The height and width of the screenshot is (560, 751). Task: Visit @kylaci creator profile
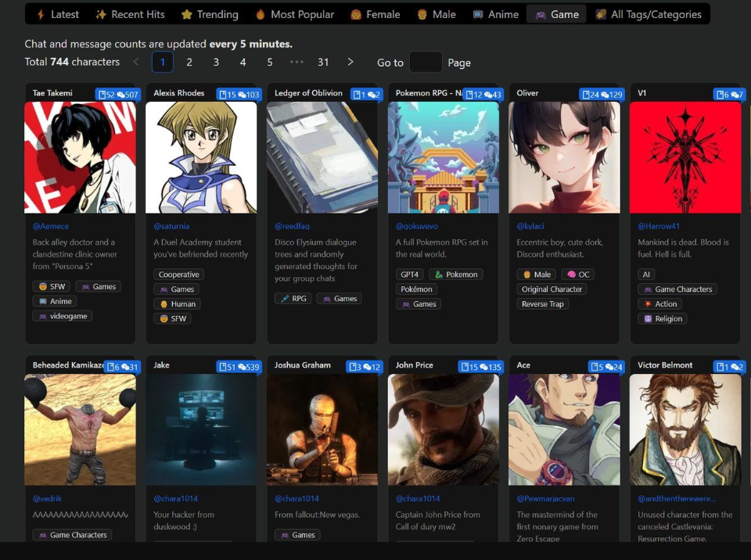(530, 226)
